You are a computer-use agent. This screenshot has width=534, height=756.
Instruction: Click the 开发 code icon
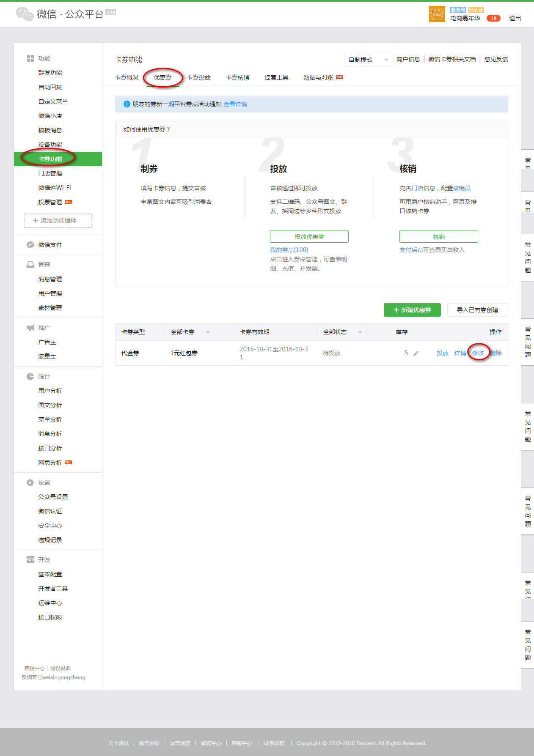(x=30, y=560)
